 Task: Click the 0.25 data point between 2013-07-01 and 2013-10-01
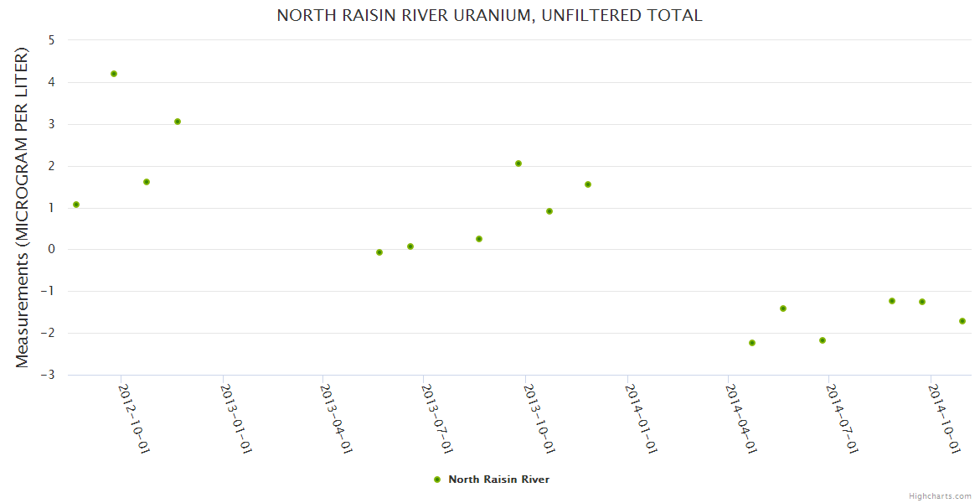479,239
